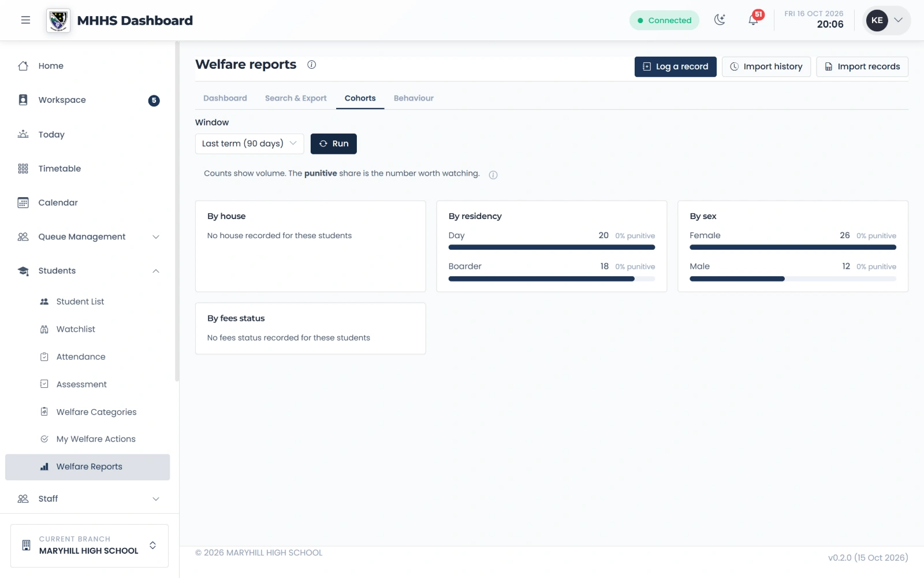This screenshot has width=924, height=578.
Task: Open the Today page icon
Action: pos(23,134)
